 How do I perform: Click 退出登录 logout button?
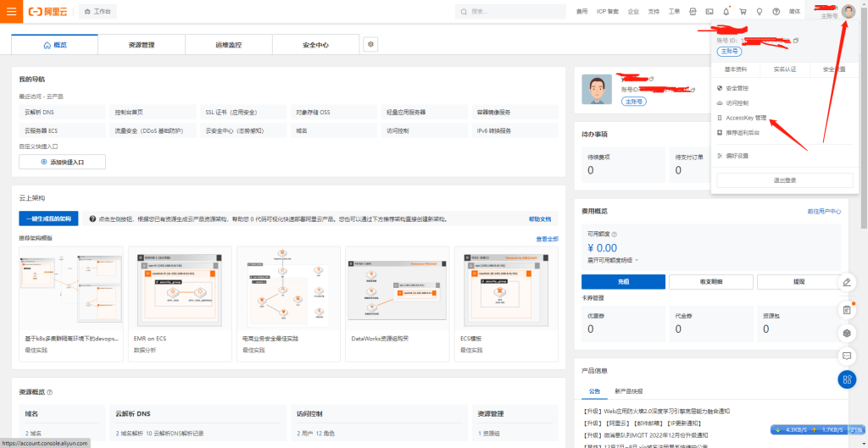[x=785, y=180]
